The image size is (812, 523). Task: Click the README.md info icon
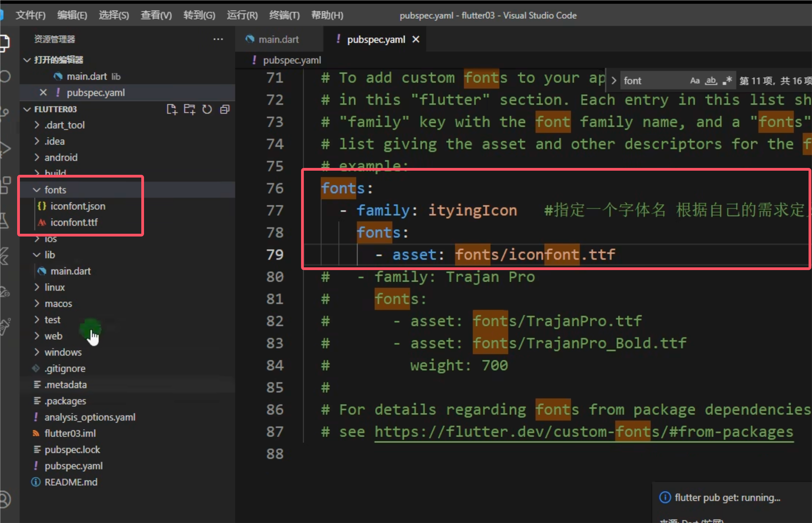tap(36, 482)
